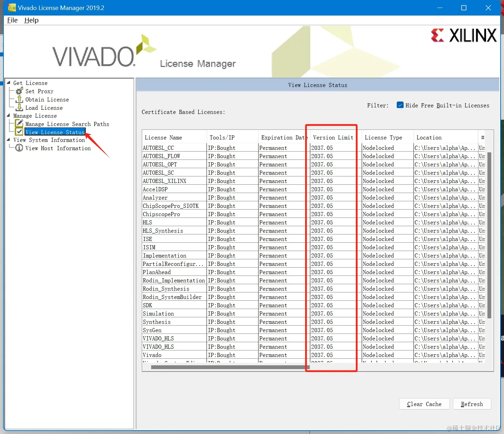Select the HLS_Synthesis license row

point(313,231)
